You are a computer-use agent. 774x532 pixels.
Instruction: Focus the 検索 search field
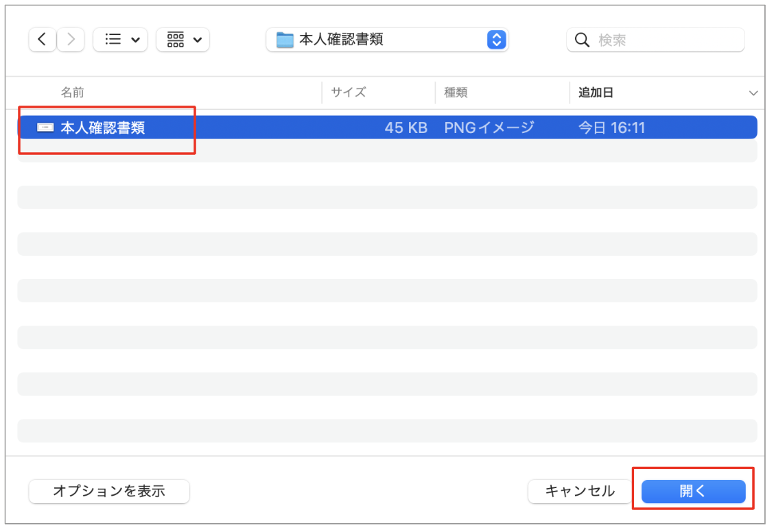point(655,40)
